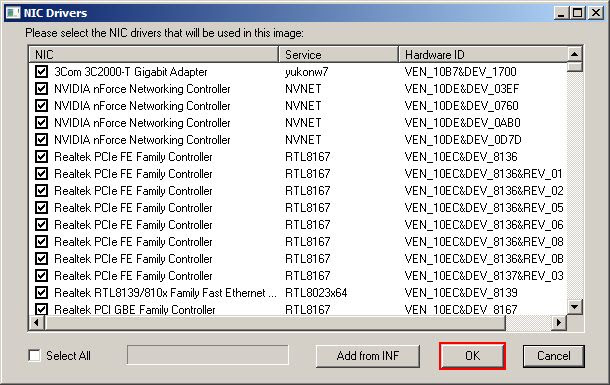Click the VEN_10EC&DEV_8139 hardware ID
The width and height of the screenshot is (610, 385).
coord(461,293)
